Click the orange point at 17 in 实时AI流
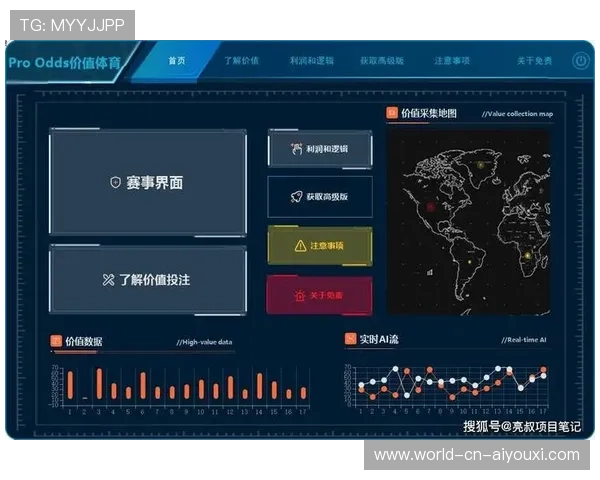Image resolution: width=600 pixels, height=480 pixels. (543, 369)
